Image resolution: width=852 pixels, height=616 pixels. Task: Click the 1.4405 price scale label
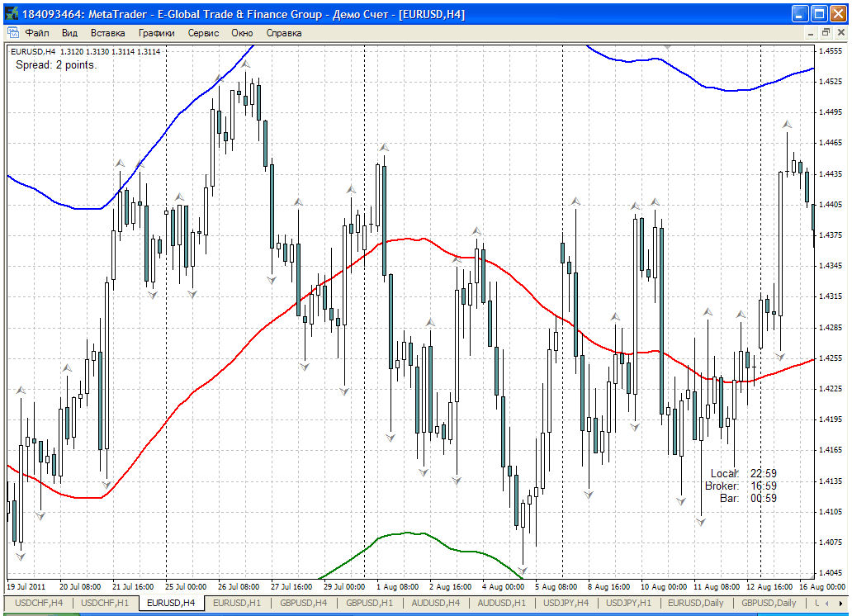coord(831,205)
